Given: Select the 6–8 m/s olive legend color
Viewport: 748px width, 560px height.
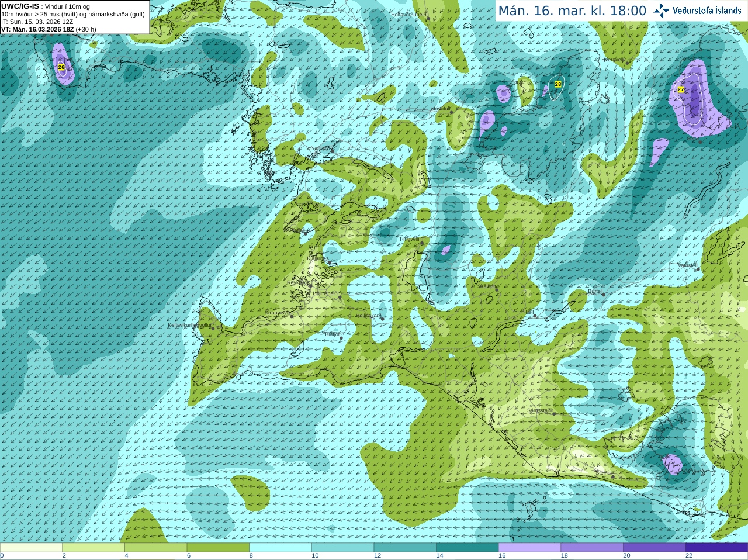Looking at the screenshot, I should tap(218, 548).
